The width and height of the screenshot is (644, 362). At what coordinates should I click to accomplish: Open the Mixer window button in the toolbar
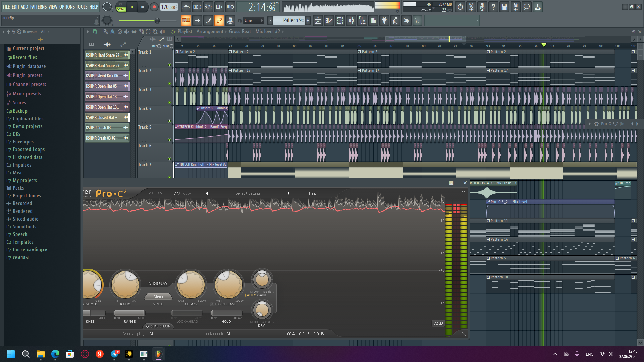click(351, 21)
